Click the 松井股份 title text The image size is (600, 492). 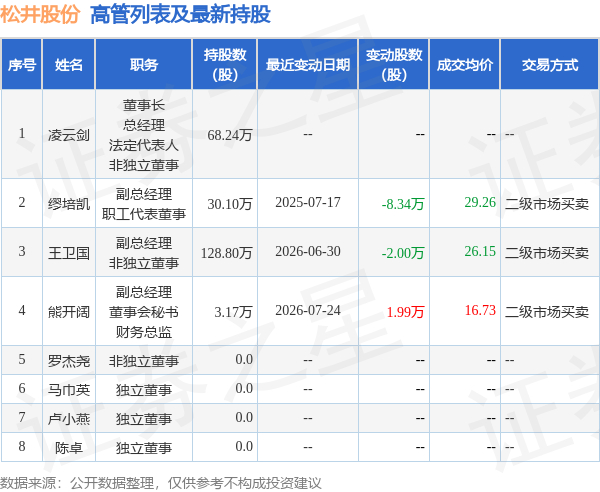pyautogui.click(x=40, y=14)
